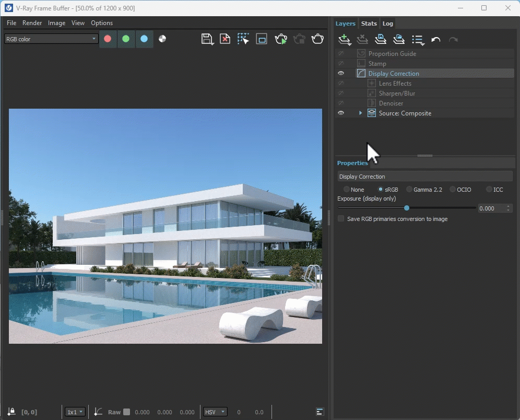Image resolution: width=520 pixels, height=420 pixels.
Task: Toggle the status bar layout icon
Action: pos(320,412)
